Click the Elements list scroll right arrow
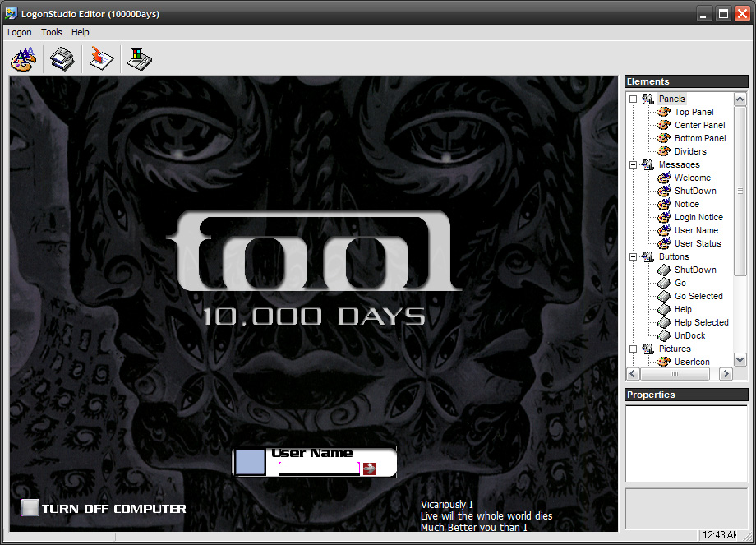Image resolution: width=756 pixels, height=545 pixels. pyautogui.click(x=726, y=374)
